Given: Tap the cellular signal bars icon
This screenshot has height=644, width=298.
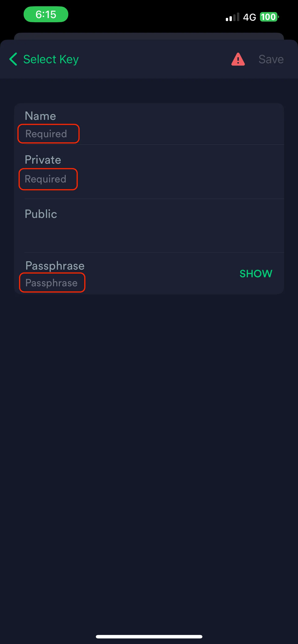Looking at the screenshot, I should pyautogui.click(x=233, y=17).
